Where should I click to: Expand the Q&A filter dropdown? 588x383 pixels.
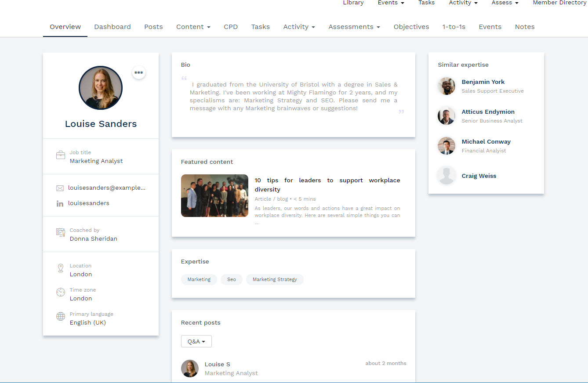coord(196,341)
